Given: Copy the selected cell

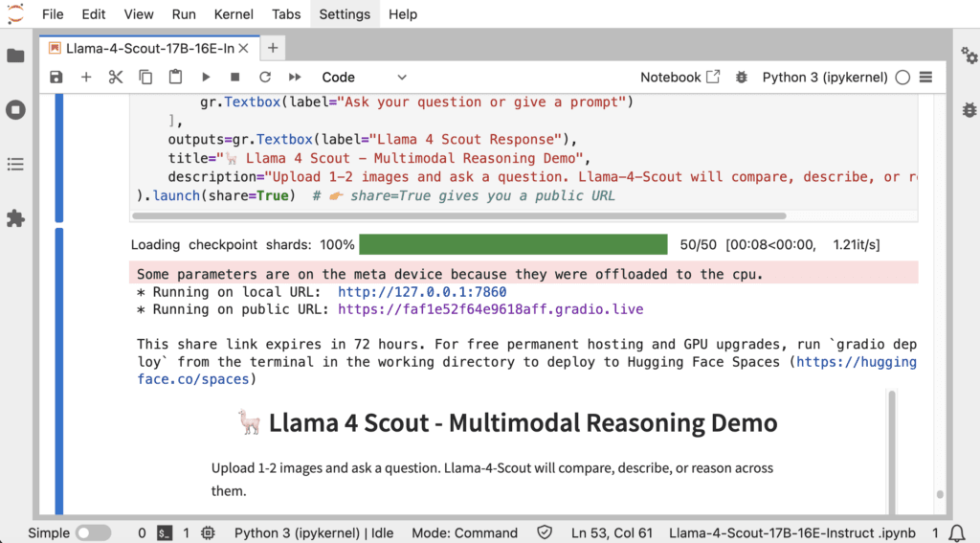Looking at the screenshot, I should [x=145, y=77].
